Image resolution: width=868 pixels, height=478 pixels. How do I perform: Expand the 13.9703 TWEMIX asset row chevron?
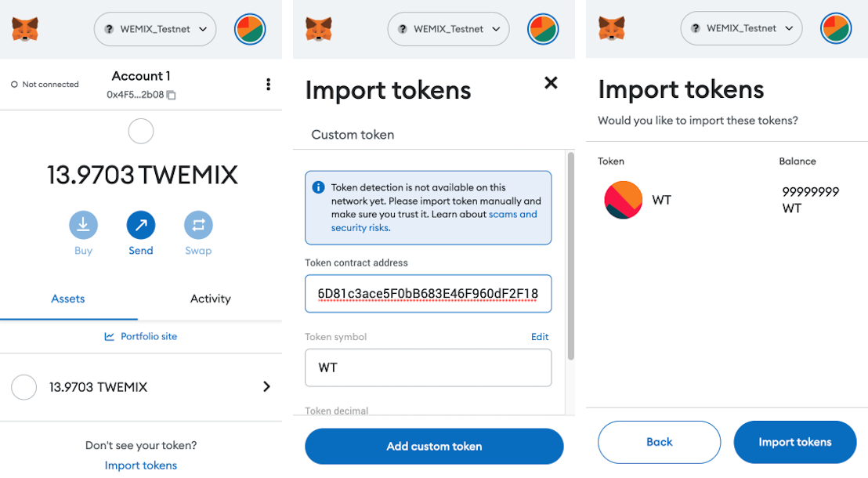coord(266,386)
